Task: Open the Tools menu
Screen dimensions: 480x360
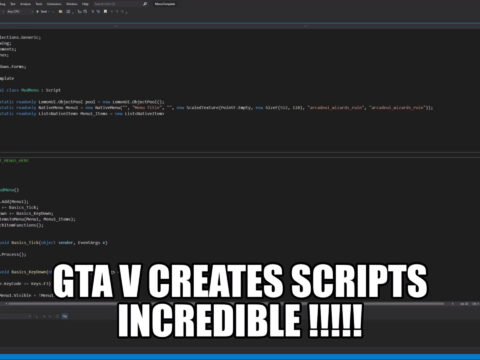Action: point(39,4)
